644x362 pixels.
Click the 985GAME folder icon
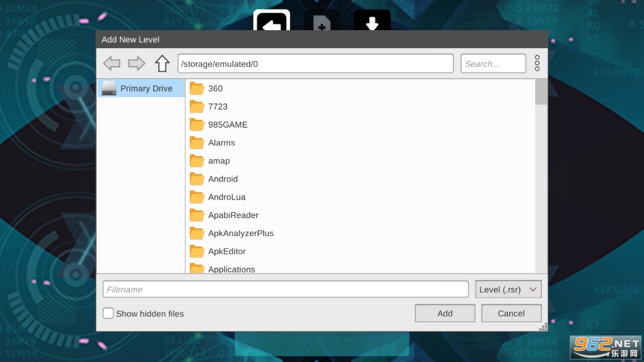pos(197,125)
